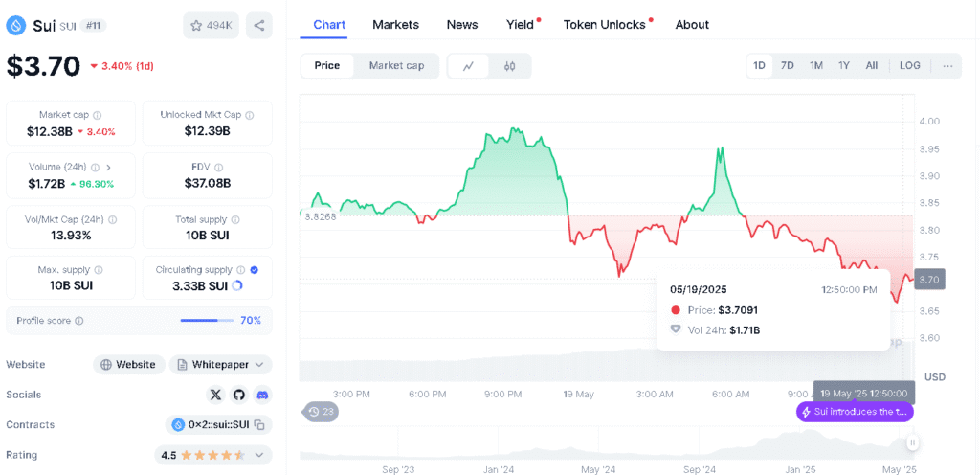Click the Sui coin logo icon
Image resolution: width=980 pixels, height=475 pixels.
[15, 26]
